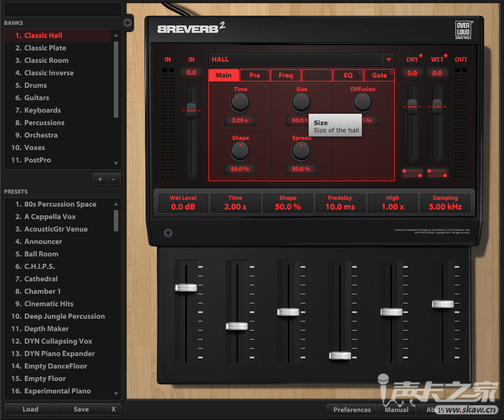Click the Presets list scroll-up arrow
Screen dimensions: 504x420
116,204
